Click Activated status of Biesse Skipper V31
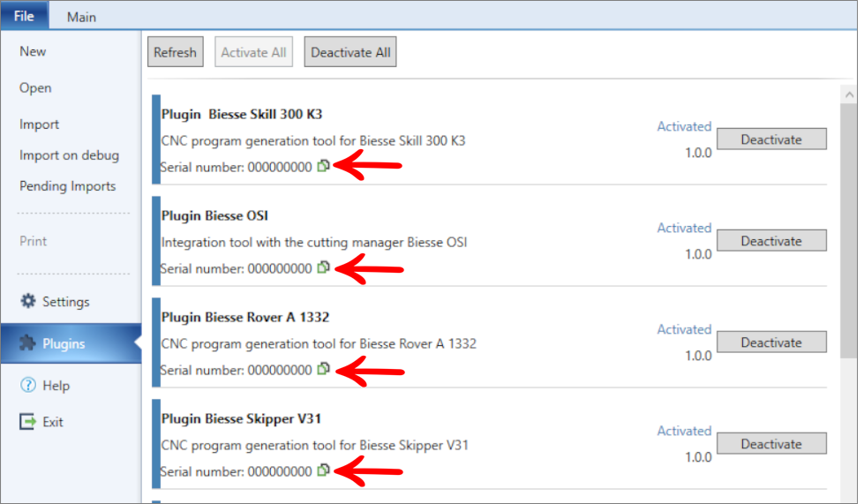The image size is (864, 504). point(684,430)
